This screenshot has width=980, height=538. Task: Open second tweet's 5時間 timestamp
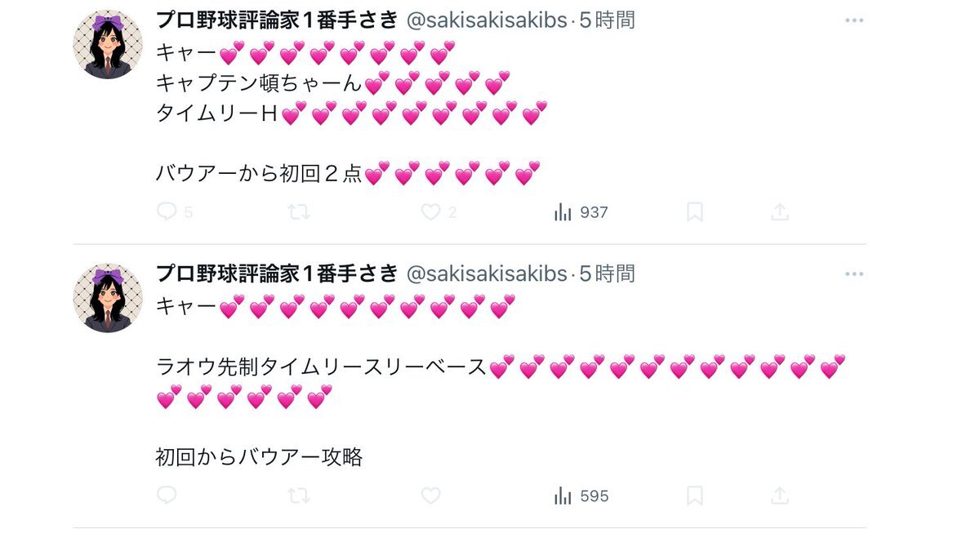click(607, 273)
